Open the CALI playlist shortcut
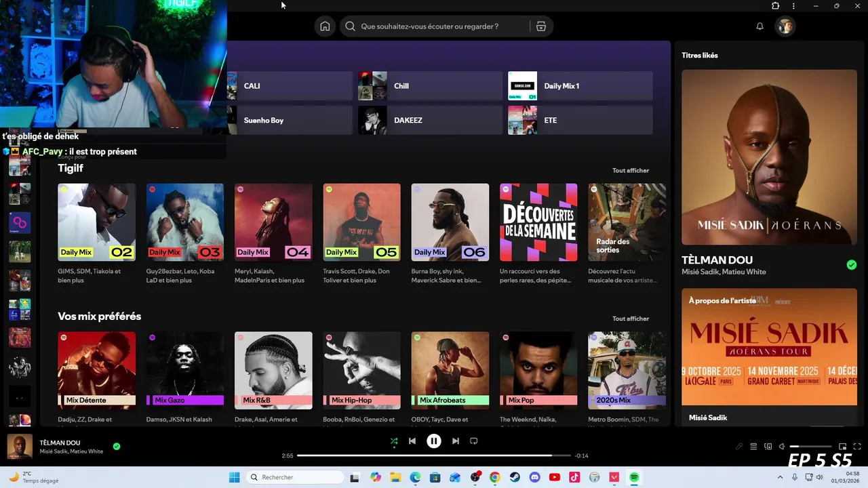868x488 pixels. pos(289,86)
